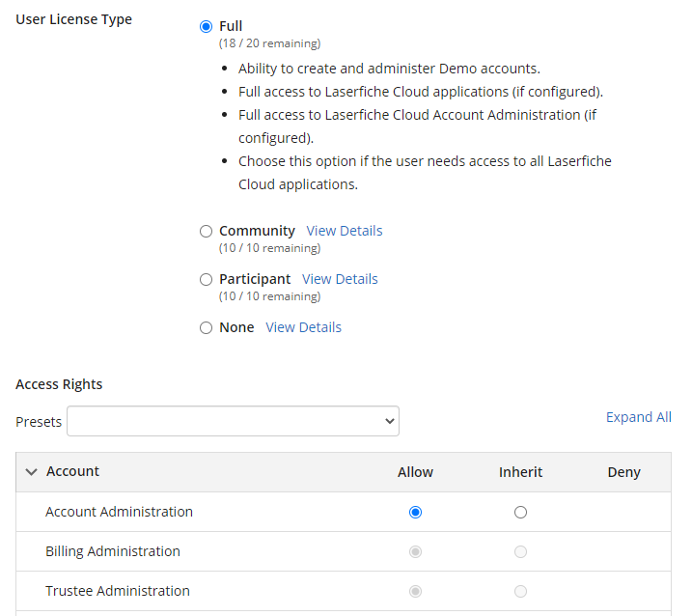Click the Trustee Administration row label
The image size is (692, 616).
point(118,591)
